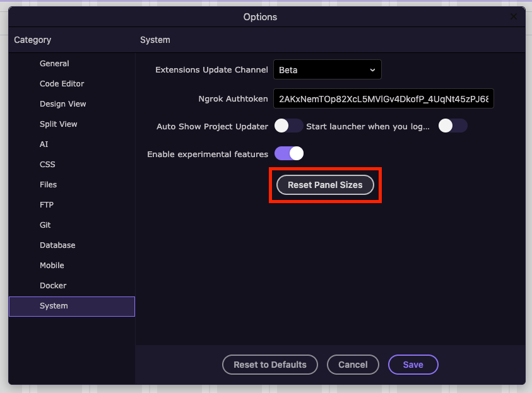The image size is (532, 393).
Task: Open the Extensions Update Channel dropdown
Action: (328, 69)
